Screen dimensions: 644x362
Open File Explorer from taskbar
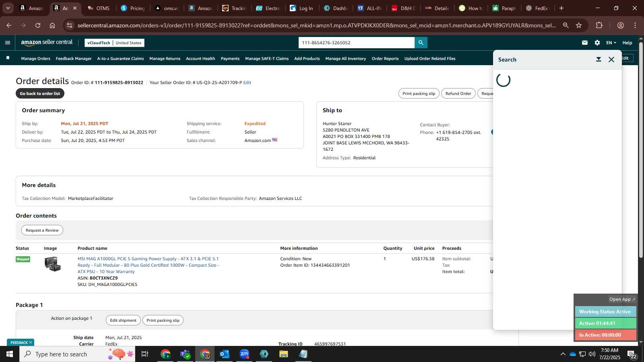click(284, 354)
